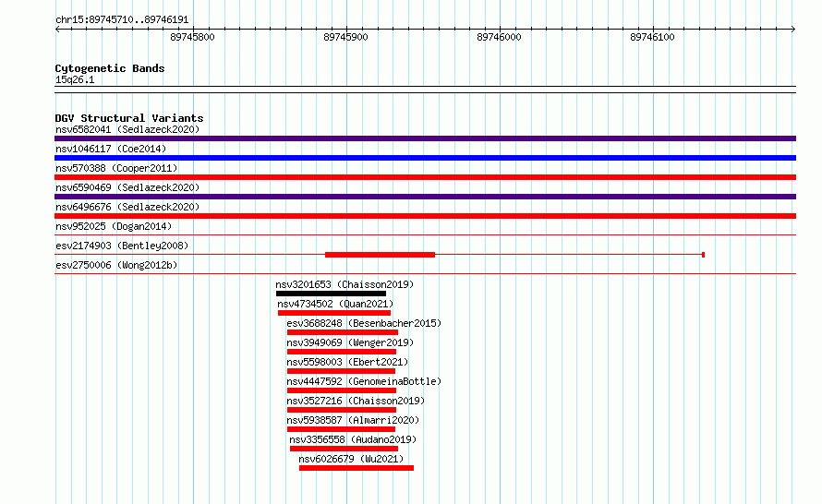The image size is (822, 504).
Task: Click red bar under nsv3527216
Action: (x=342, y=410)
